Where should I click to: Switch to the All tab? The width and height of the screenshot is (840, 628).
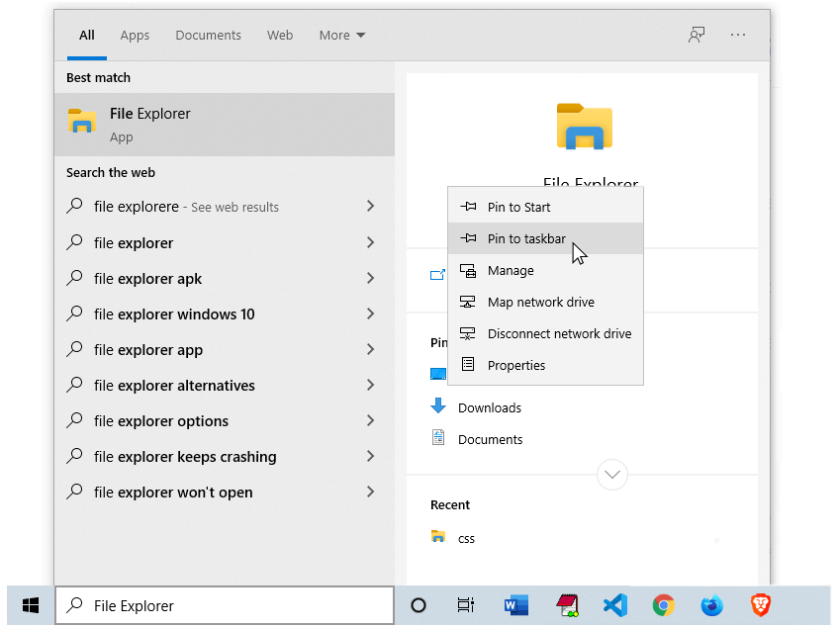[x=87, y=36]
